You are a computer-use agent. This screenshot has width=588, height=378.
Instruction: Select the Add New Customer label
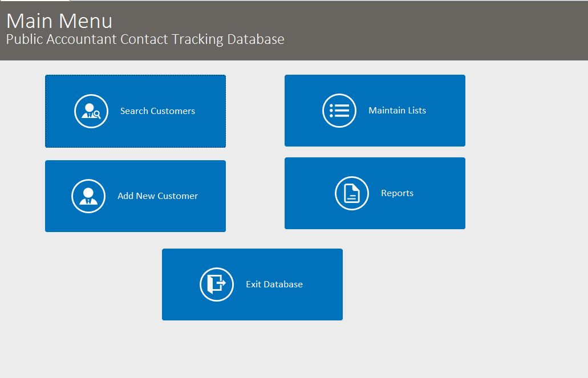(x=157, y=196)
